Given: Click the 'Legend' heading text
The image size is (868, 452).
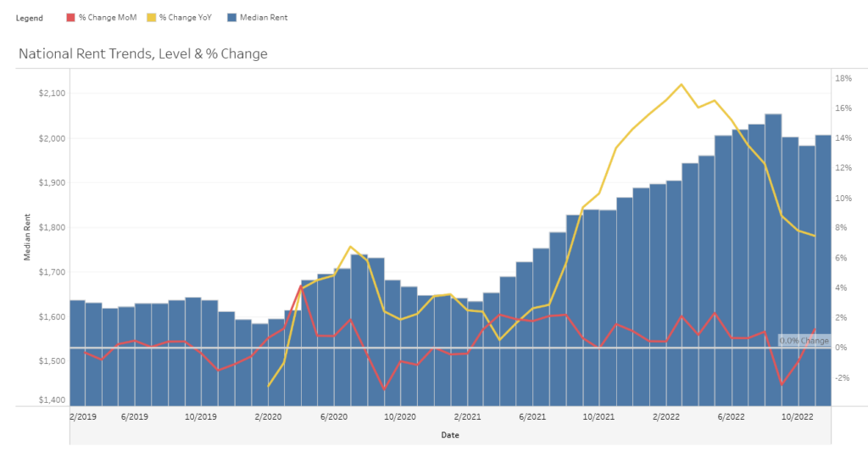Looking at the screenshot, I should pos(30,18).
